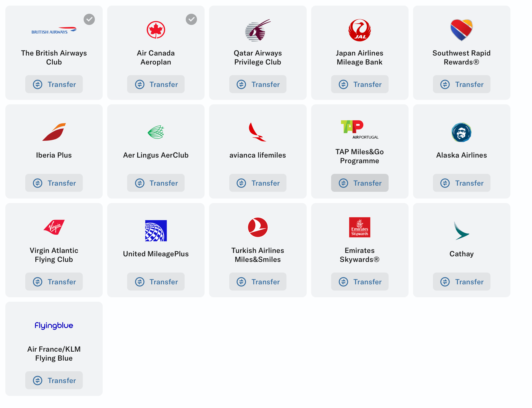Select 'Turkish Airlines Miles&Smiles' title

[x=258, y=255]
